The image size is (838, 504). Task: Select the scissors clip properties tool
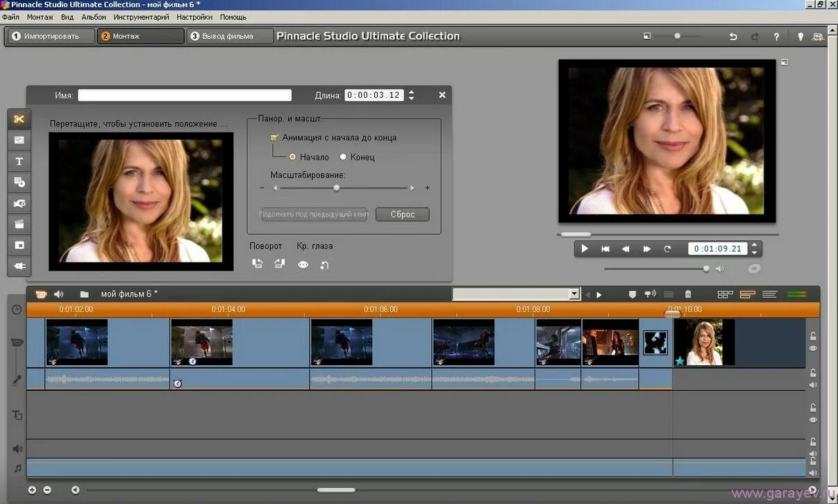[19, 119]
